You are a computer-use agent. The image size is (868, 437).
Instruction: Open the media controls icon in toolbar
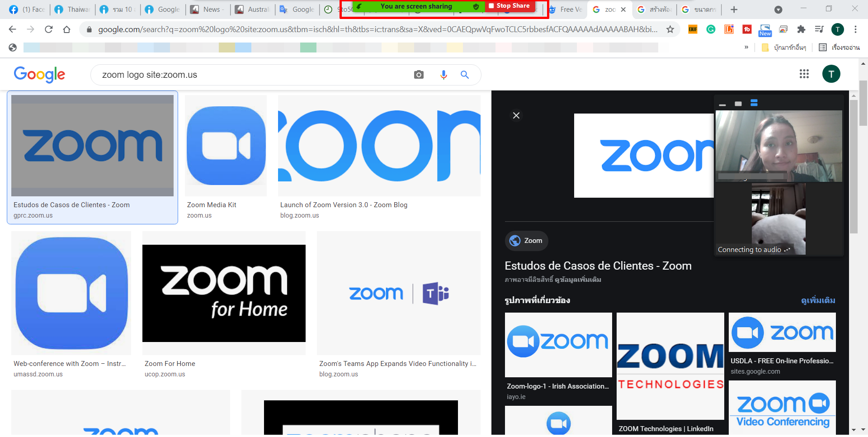819,29
